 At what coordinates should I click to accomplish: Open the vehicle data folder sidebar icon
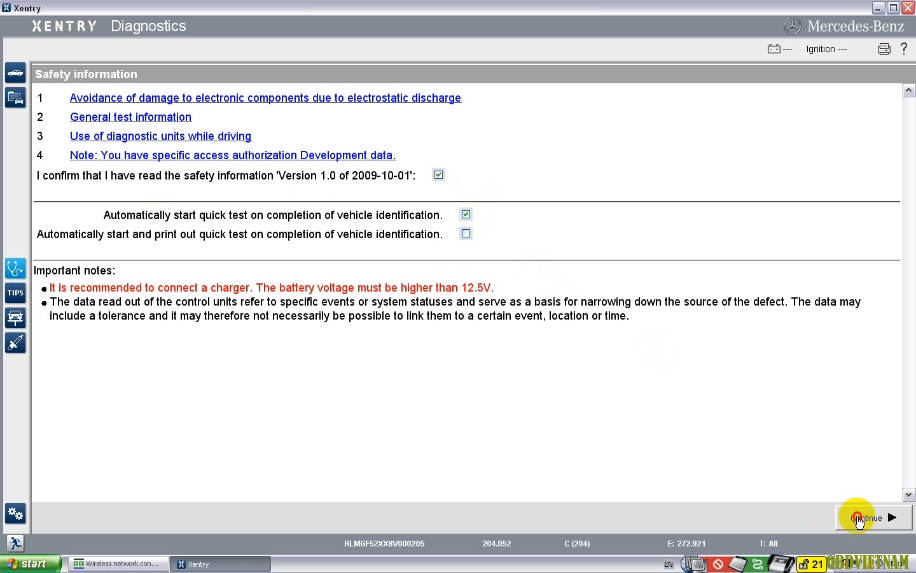click(x=15, y=98)
